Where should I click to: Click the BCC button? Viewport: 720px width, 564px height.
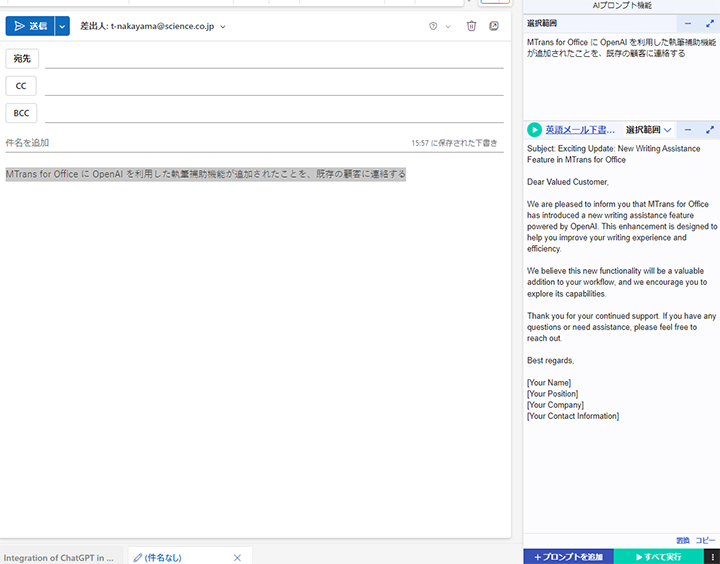(21, 113)
